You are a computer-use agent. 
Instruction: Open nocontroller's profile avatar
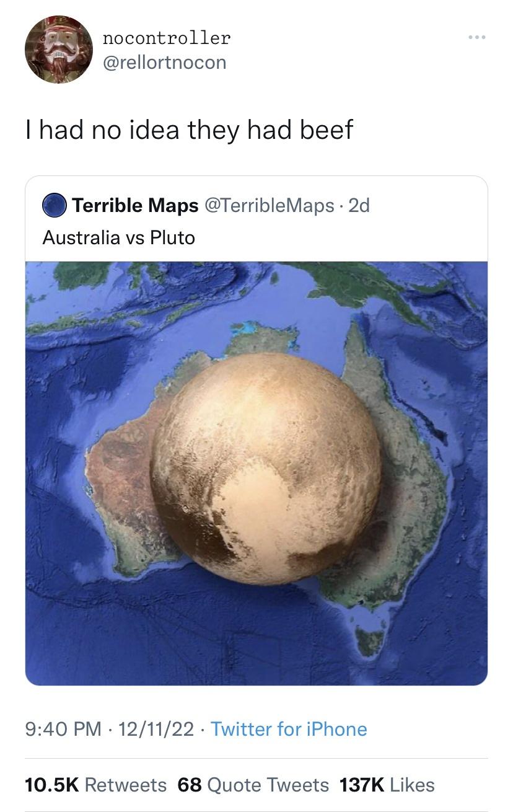tap(59, 50)
